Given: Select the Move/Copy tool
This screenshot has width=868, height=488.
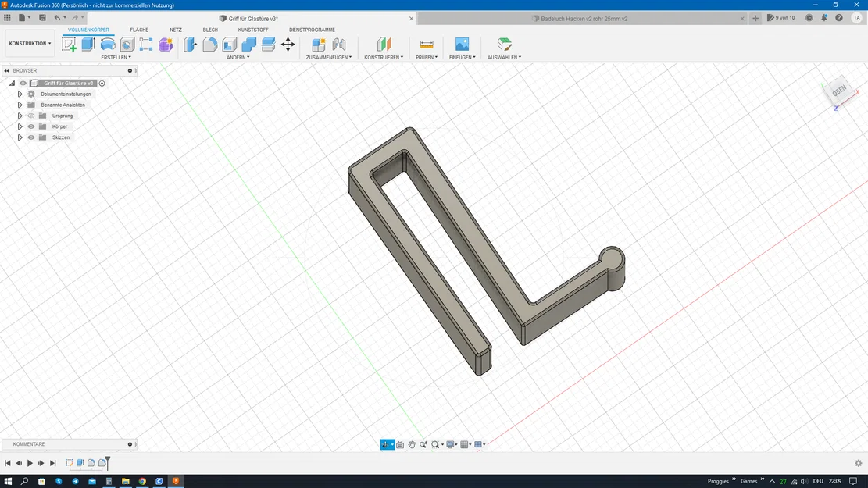Looking at the screenshot, I should click(x=288, y=45).
